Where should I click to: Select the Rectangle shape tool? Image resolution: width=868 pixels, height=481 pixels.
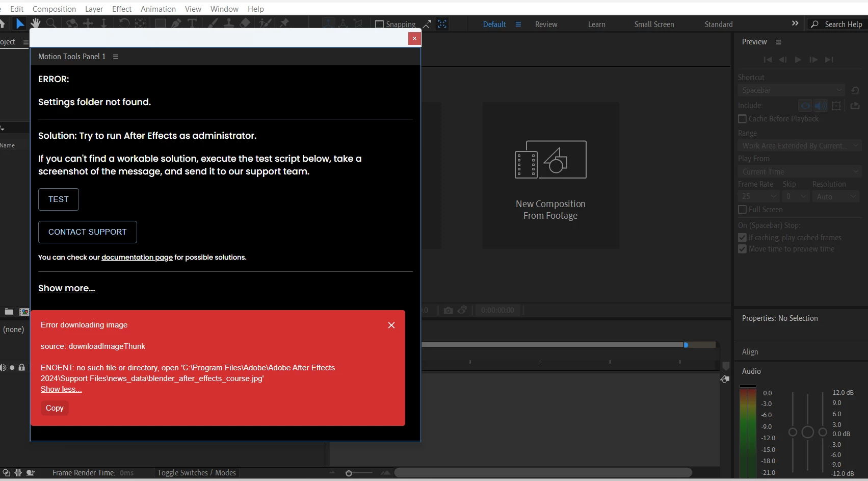coord(161,23)
